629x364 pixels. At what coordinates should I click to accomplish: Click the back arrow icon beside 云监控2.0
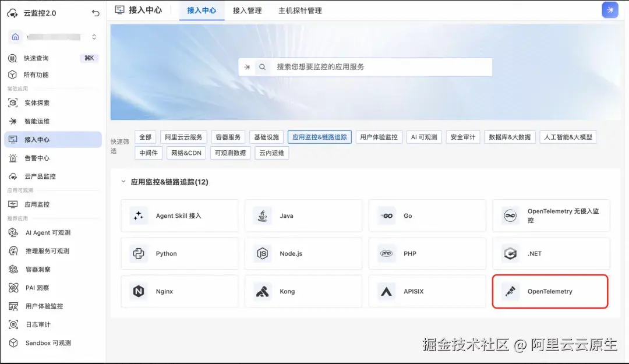(96, 13)
